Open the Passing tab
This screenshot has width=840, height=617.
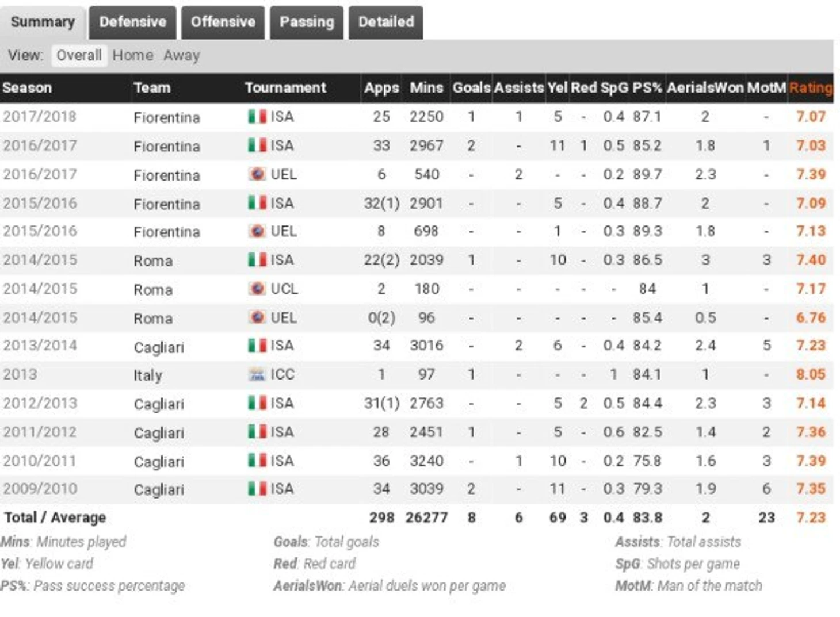pos(307,22)
